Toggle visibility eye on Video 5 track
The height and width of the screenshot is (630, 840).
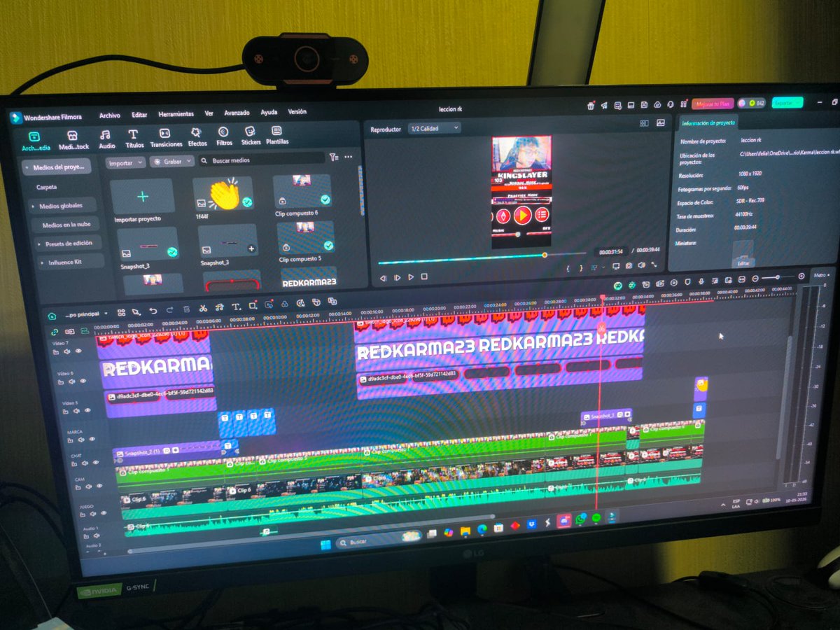(x=87, y=410)
